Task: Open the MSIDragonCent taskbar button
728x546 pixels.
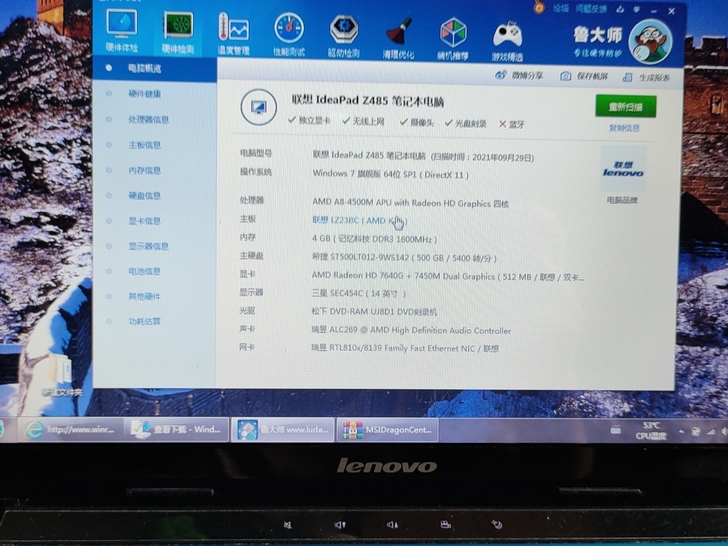Action: point(388,430)
